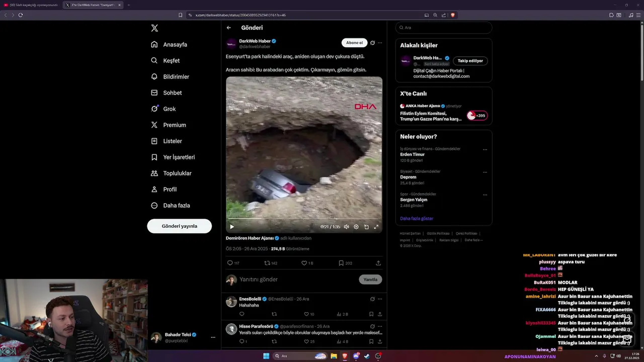Like Hisse Parafesörü's reply
The width and height of the screenshot is (644, 362).
click(309, 341)
